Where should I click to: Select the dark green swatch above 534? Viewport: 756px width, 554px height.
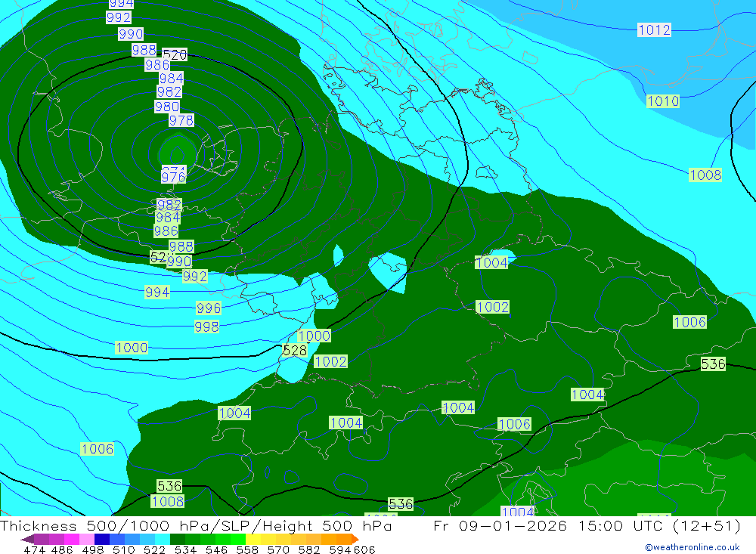(178, 539)
